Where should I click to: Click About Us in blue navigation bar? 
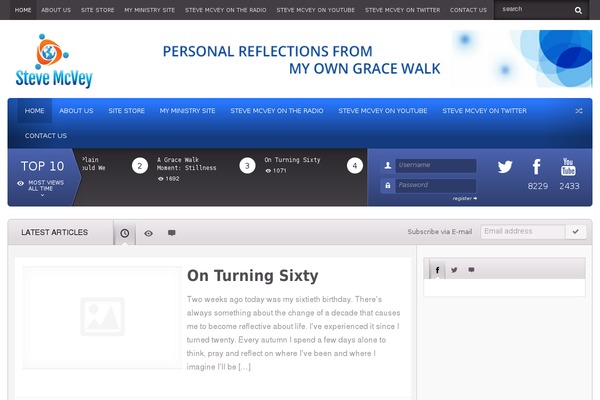point(76,111)
